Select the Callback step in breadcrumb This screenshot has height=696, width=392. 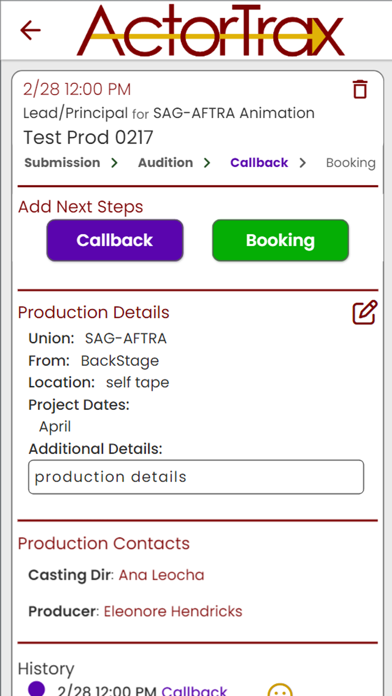(x=259, y=163)
